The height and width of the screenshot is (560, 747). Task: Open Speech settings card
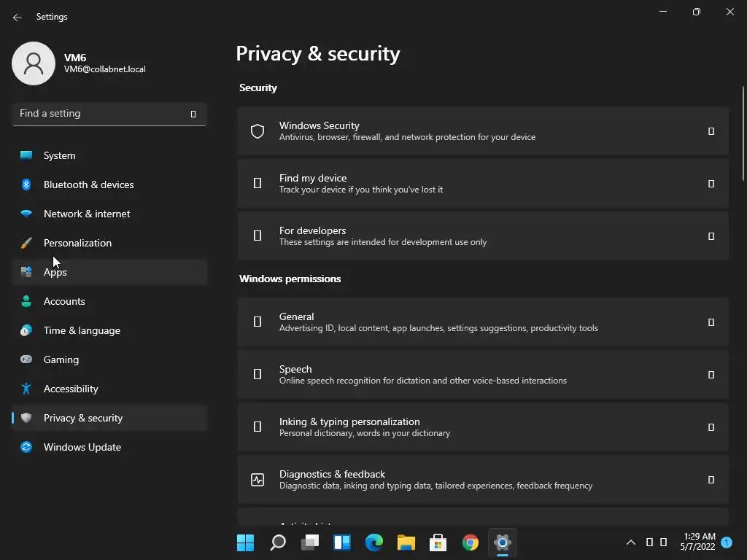pos(483,374)
